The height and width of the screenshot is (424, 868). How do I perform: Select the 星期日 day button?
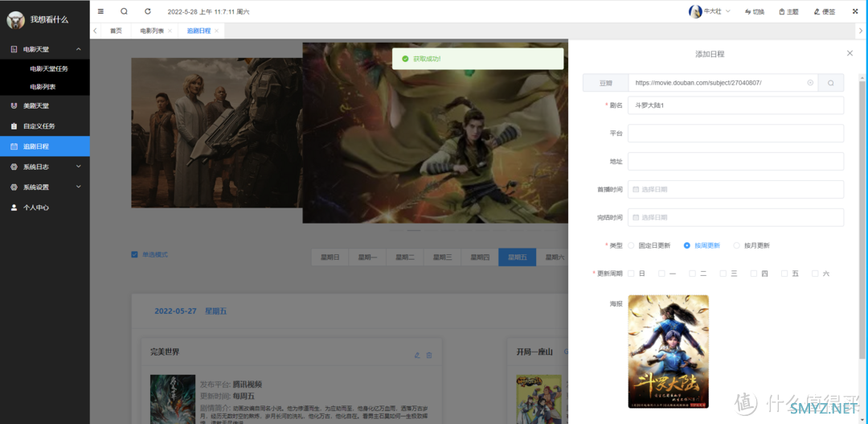[x=330, y=257]
